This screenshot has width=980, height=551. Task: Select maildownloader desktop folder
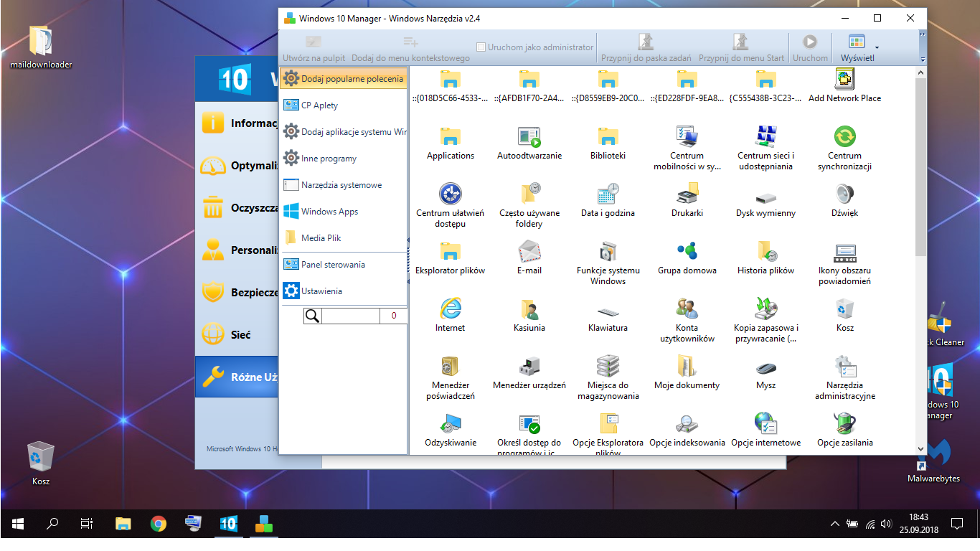(x=41, y=47)
